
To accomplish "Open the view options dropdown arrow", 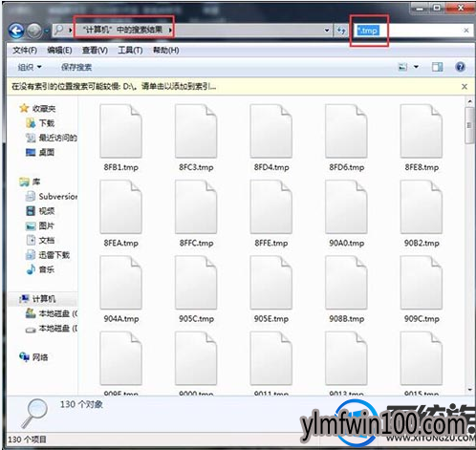I will (x=416, y=67).
